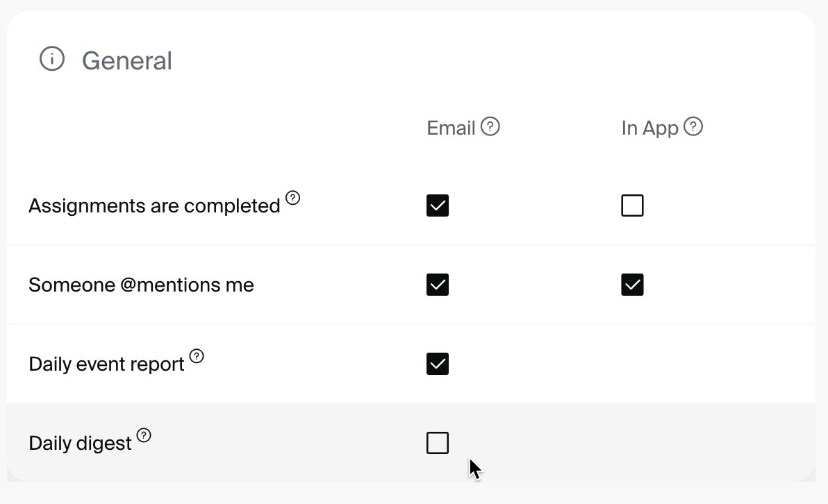Click the empty In App cell for Daily event report
Screen dimensions: 828x504
(x=632, y=364)
